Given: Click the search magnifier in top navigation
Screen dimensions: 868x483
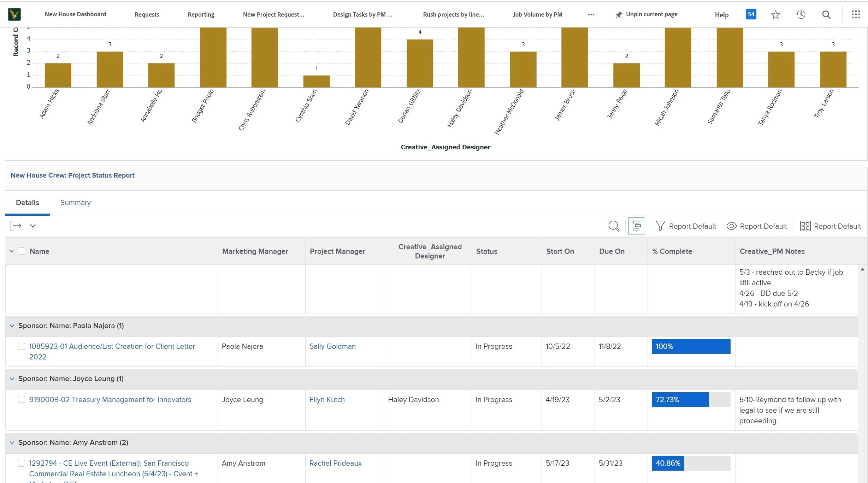Looking at the screenshot, I should point(826,15).
